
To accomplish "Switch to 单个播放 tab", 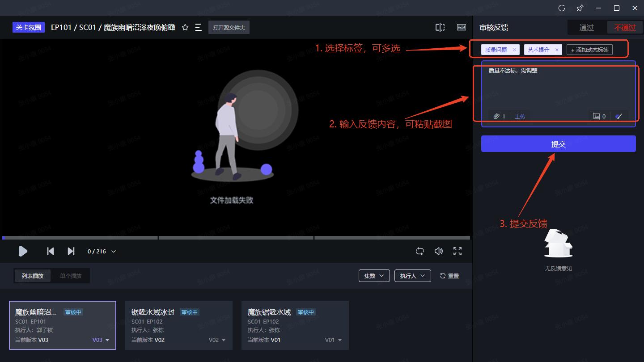I will [x=71, y=276].
